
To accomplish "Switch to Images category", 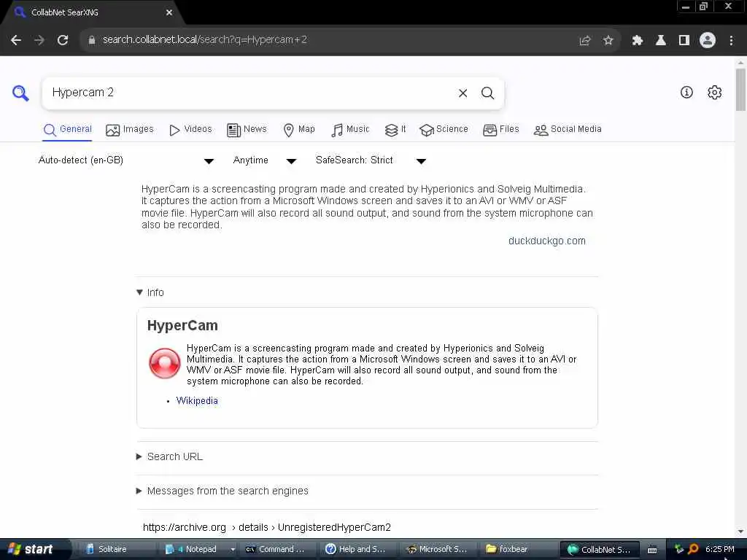I will 130,130.
